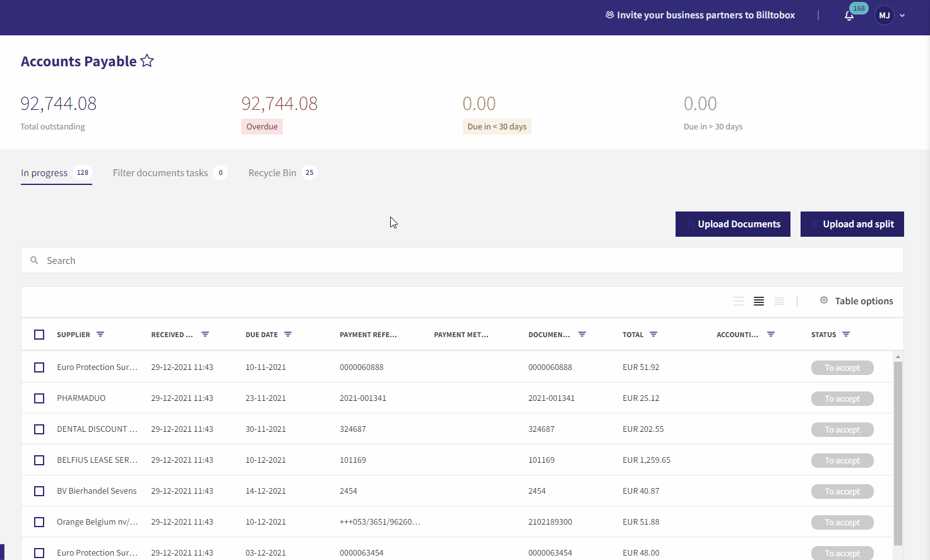Image resolution: width=930 pixels, height=560 pixels.
Task: Click the payment reference 324687
Action: click(x=352, y=429)
